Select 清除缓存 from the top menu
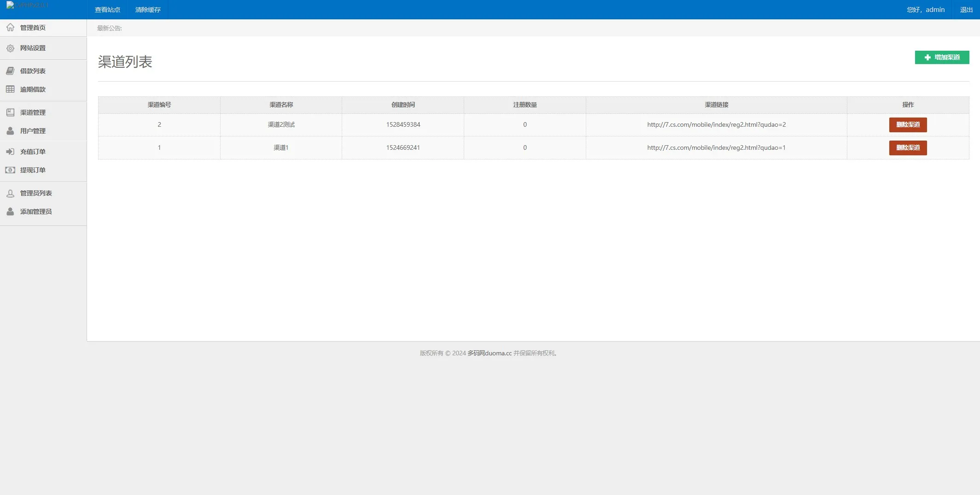This screenshot has height=495, width=980. [148, 10]
